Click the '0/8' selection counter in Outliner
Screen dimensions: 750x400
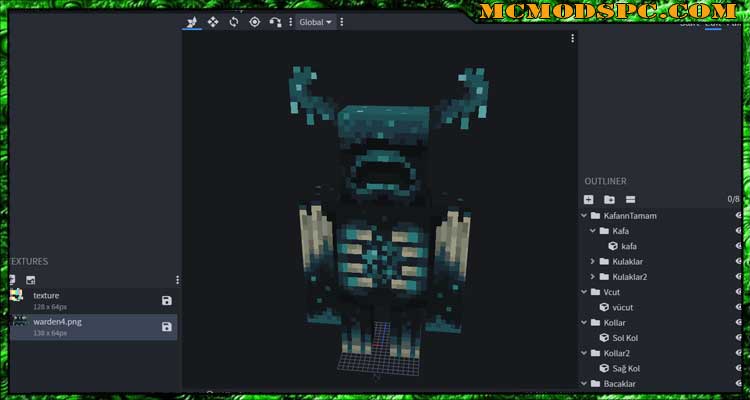(733, 200)
